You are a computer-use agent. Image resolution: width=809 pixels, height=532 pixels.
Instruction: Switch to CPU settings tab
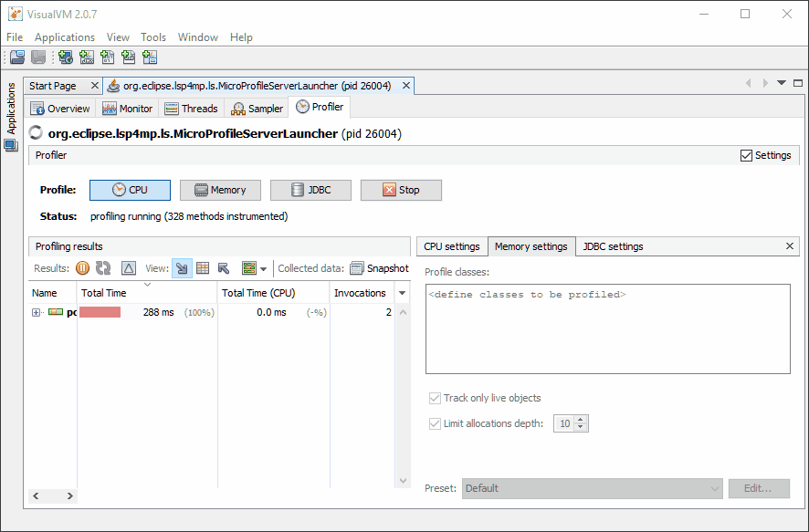click(451, 246)
